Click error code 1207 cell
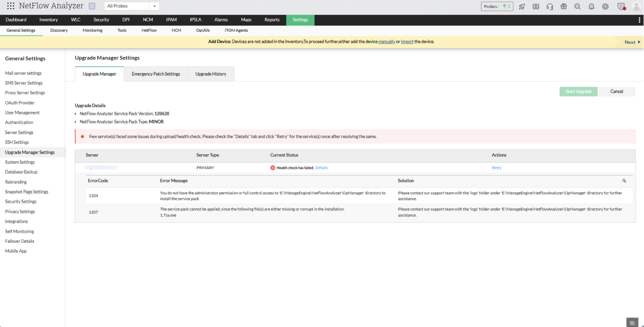The height and width of the screenshot is (327, 644). coord(93,212)
